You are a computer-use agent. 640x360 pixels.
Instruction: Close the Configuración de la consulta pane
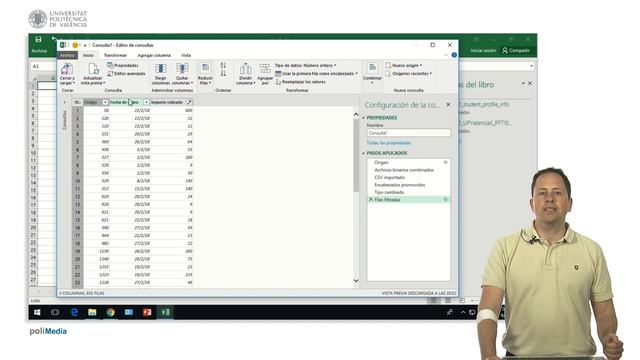coord(448,105)
